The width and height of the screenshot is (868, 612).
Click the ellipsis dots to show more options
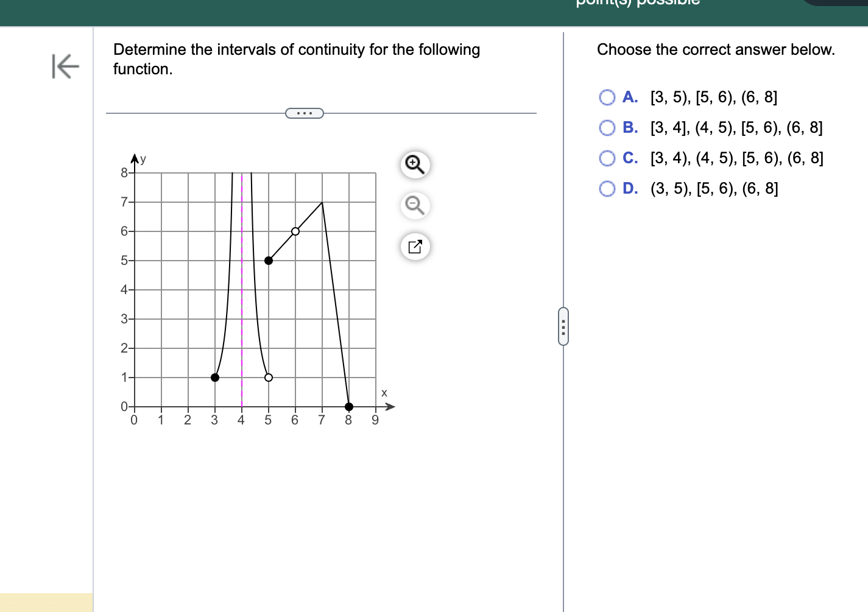tap(304, 113)
